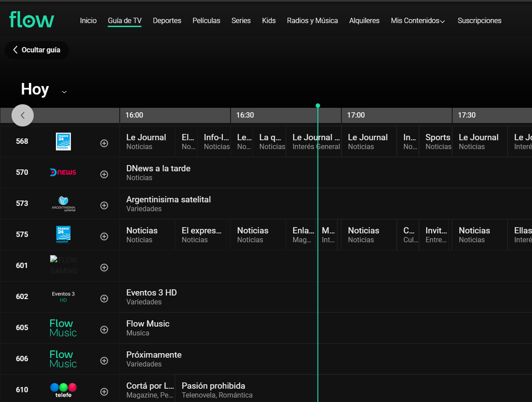Open Eventos 3 HD program

point(326,297)
